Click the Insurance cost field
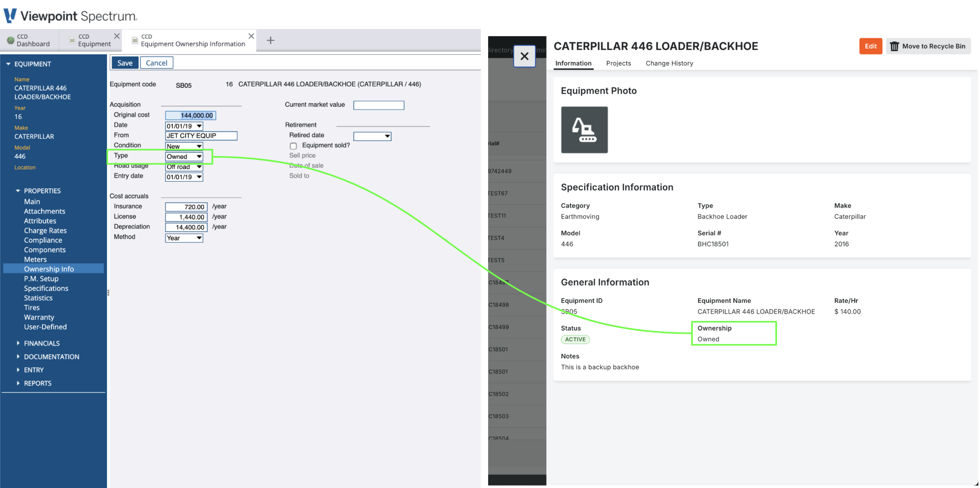This screenshot has height=488, width=980. [186, 207]
